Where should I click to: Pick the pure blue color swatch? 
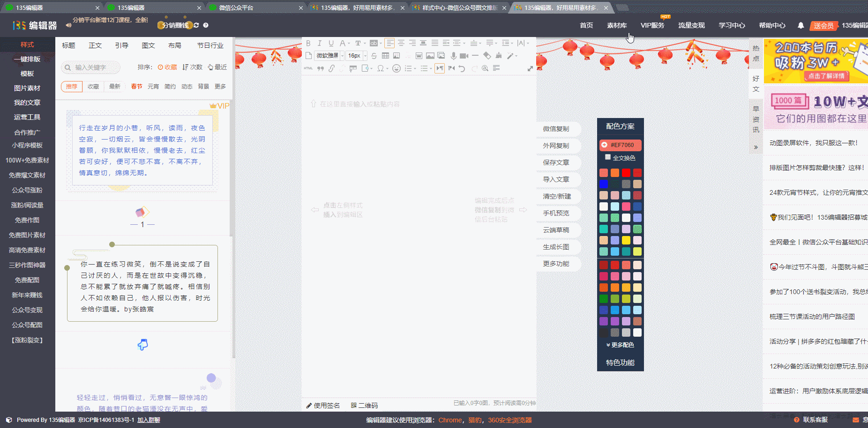click(x=604, y=184)
